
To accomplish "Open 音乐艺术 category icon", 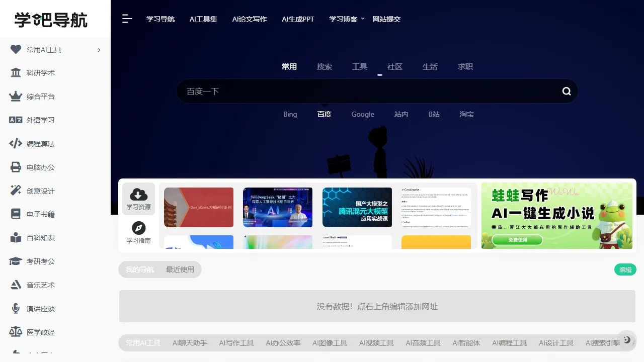I will (16, 285).
